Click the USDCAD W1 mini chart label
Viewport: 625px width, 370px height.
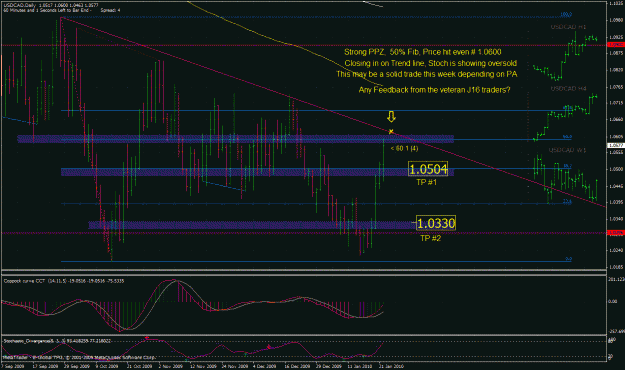tap(567, 150)
